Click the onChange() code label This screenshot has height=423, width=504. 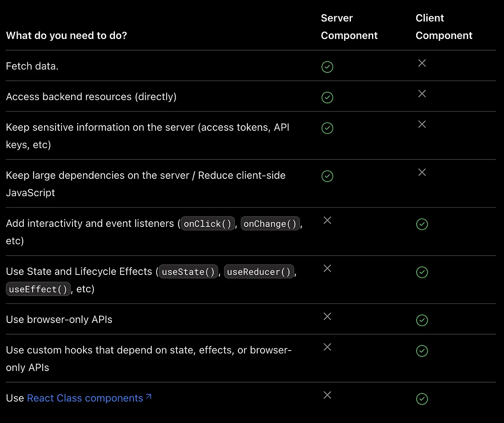270,224
